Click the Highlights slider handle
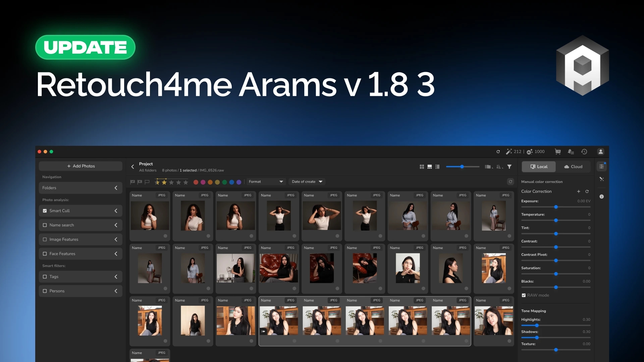The height and width of the screenshot is (362, 644). (x=537, y=325)
